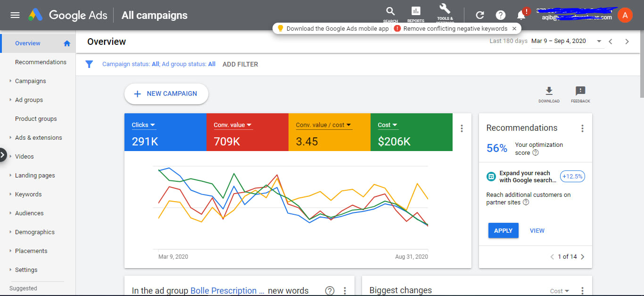
Task: Open the date range dropdown
Action: tap(599, 41)
